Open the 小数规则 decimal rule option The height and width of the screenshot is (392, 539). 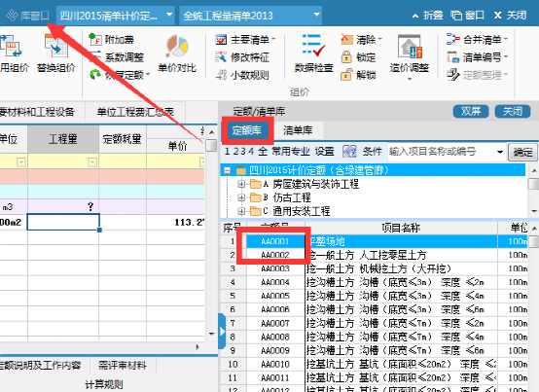pyautogui.click(x=242, y=75)
